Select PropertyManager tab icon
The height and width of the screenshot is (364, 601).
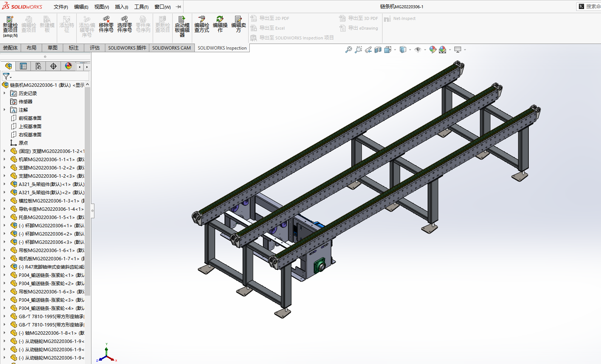tap(23, 66)
